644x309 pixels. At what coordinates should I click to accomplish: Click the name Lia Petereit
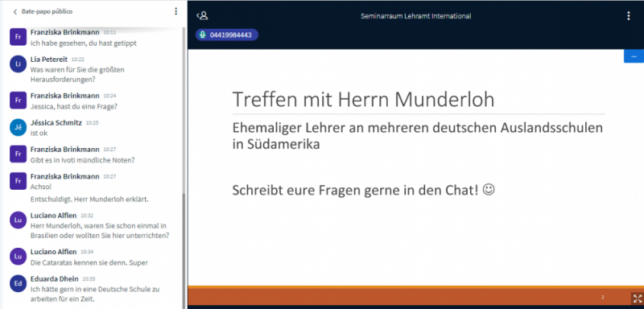pos(49,59)
